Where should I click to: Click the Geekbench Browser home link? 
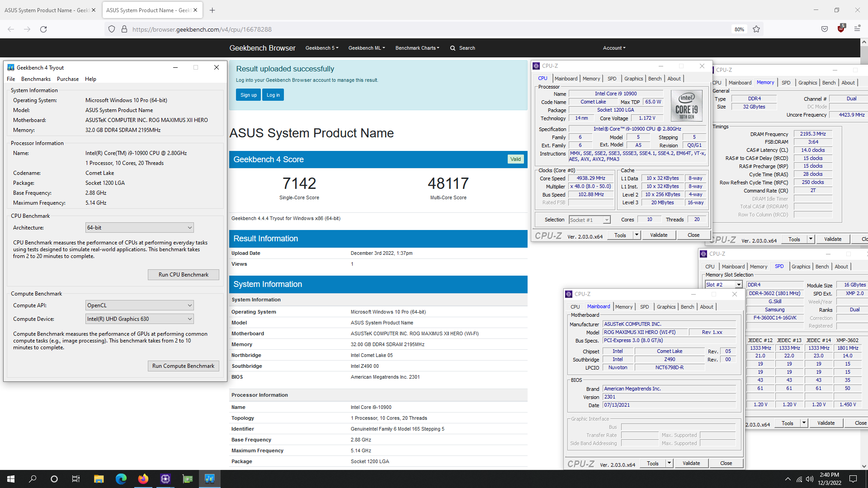click(x=262, y=48)
